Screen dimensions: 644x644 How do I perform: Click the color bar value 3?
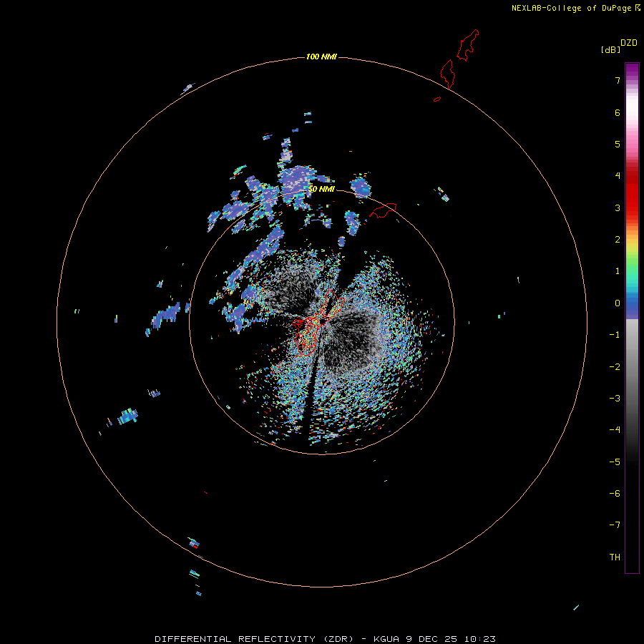[618, 208]
